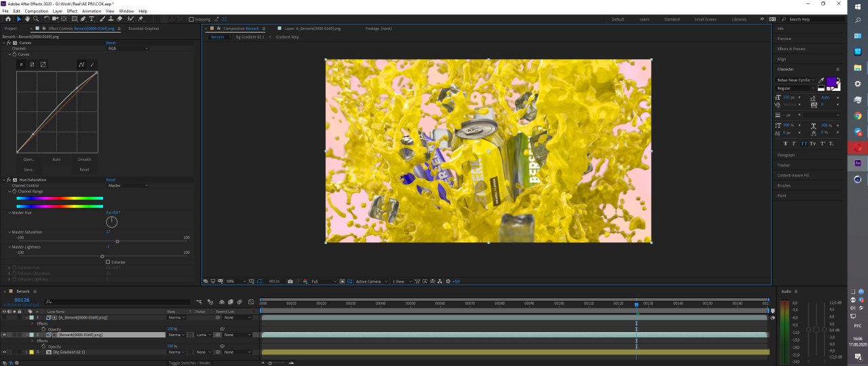Viewport: 868px width, 366px height.
Task: Click the curve bezier mode icon in Curves
Action: pos(81,65)
